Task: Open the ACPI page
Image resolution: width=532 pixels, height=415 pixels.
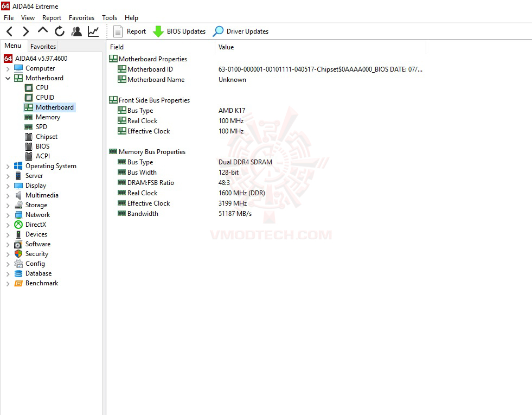Action: (x=41, y=156)
